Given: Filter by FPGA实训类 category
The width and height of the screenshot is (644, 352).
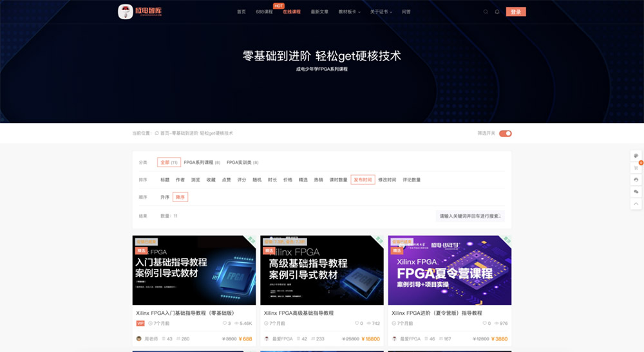Looking at the screenshot, I should [242, 162].
